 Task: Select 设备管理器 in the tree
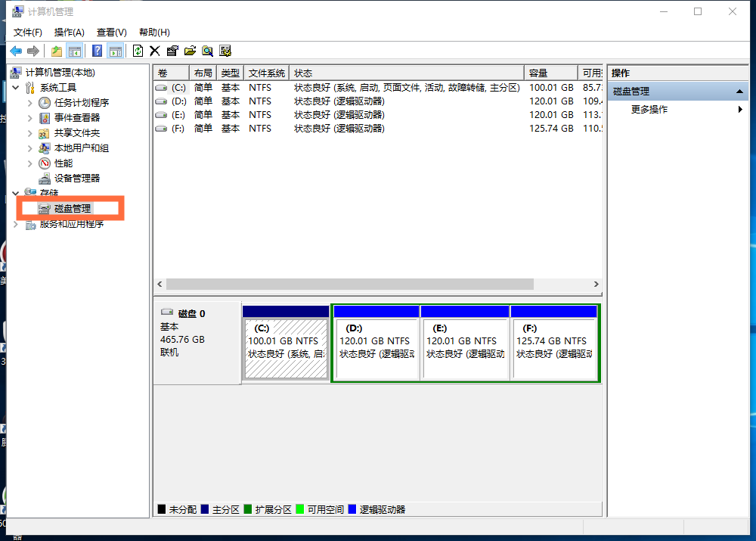(76, 179)
